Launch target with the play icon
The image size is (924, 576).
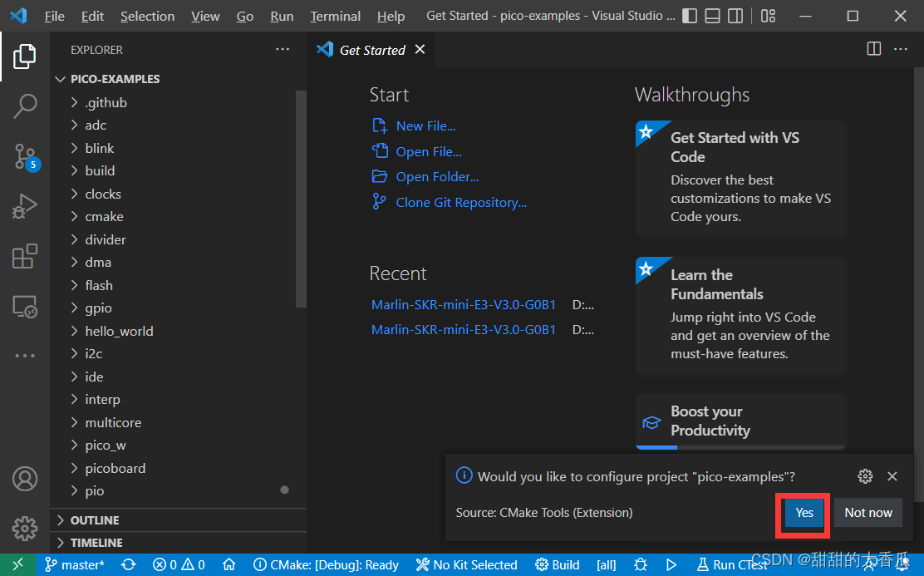pyautogui.click(x=671, y=565)
